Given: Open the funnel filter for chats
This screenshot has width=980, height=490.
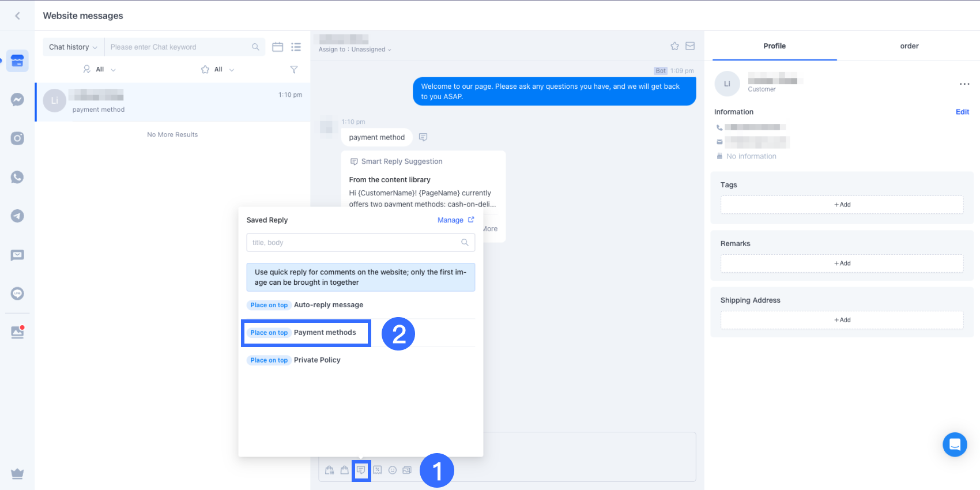Looking at the screenshot, I should click(x=294, y=69).
